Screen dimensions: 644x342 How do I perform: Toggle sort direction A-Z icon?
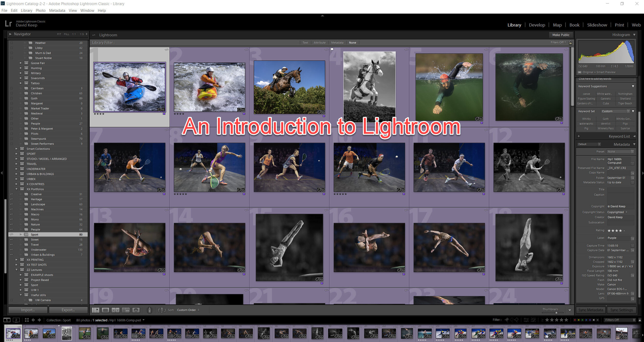(162, 310)
